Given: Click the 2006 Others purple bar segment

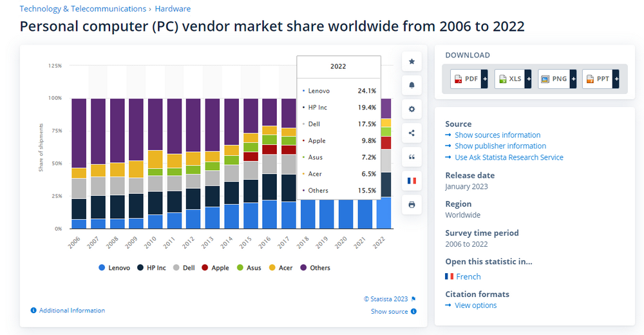Looking at the screenshot, I should coord(79,133).
